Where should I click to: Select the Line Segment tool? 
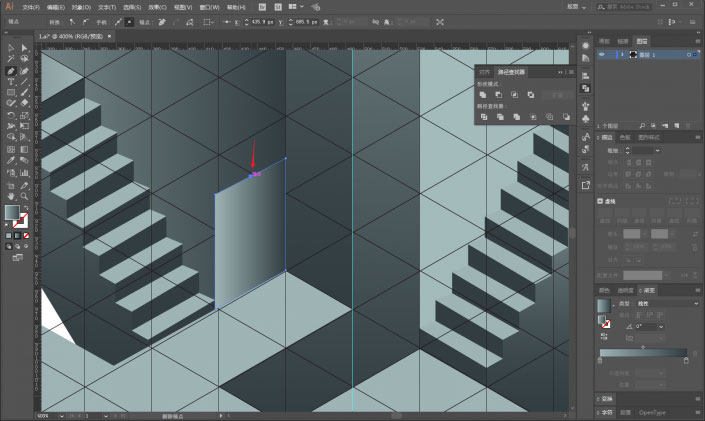(24, 82)
